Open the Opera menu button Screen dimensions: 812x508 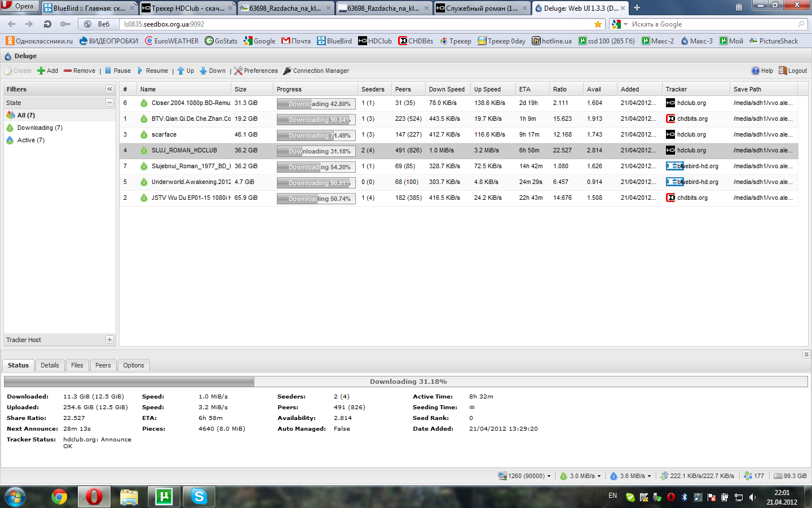tap(20, 6)
